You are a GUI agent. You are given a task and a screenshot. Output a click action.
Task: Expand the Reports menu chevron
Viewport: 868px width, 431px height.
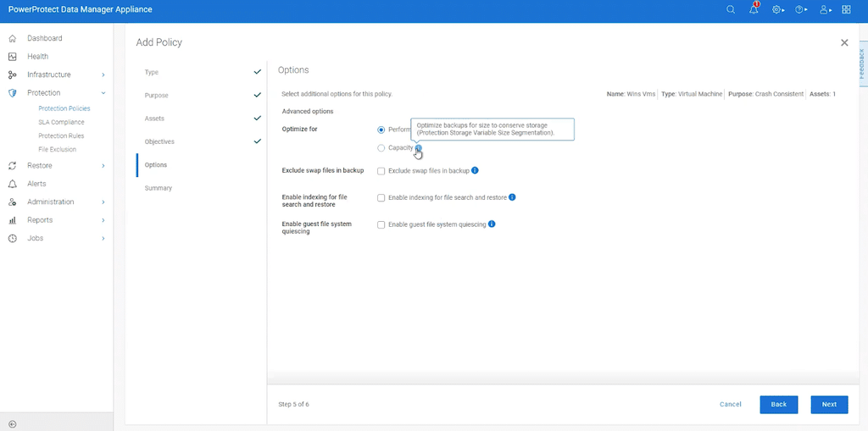[103, 220]
